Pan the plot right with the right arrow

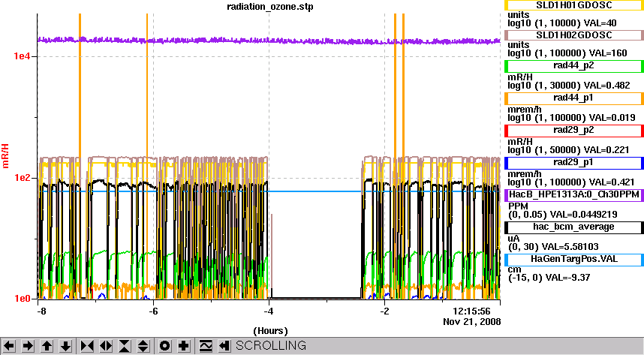click(x=28, y=346)
